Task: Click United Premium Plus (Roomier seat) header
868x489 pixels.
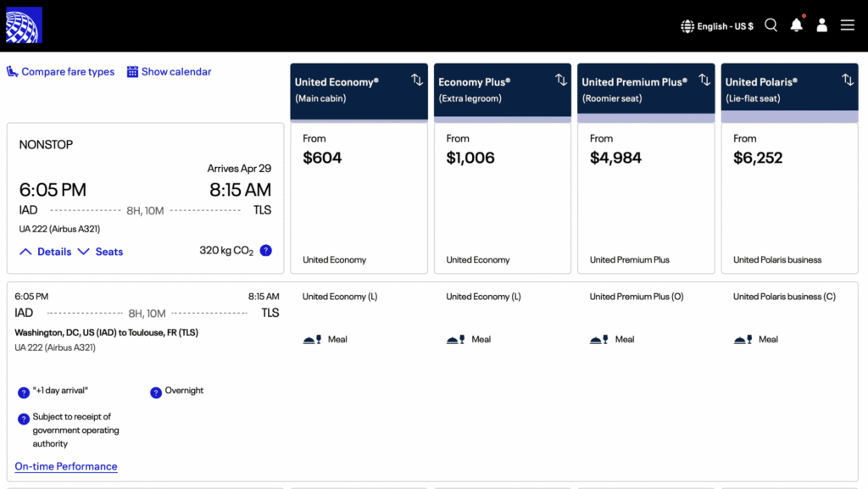Action: pyautogui.click(x=646, y=92)
